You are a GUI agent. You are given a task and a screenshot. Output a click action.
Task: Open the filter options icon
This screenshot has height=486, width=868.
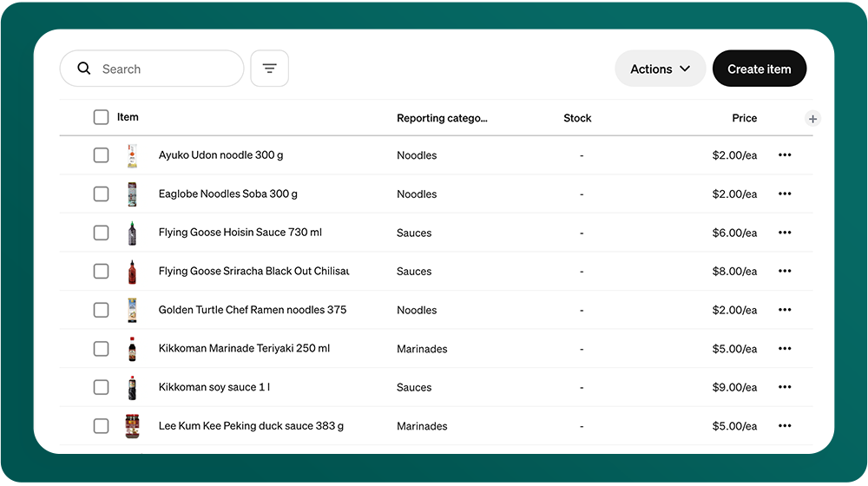270,69
